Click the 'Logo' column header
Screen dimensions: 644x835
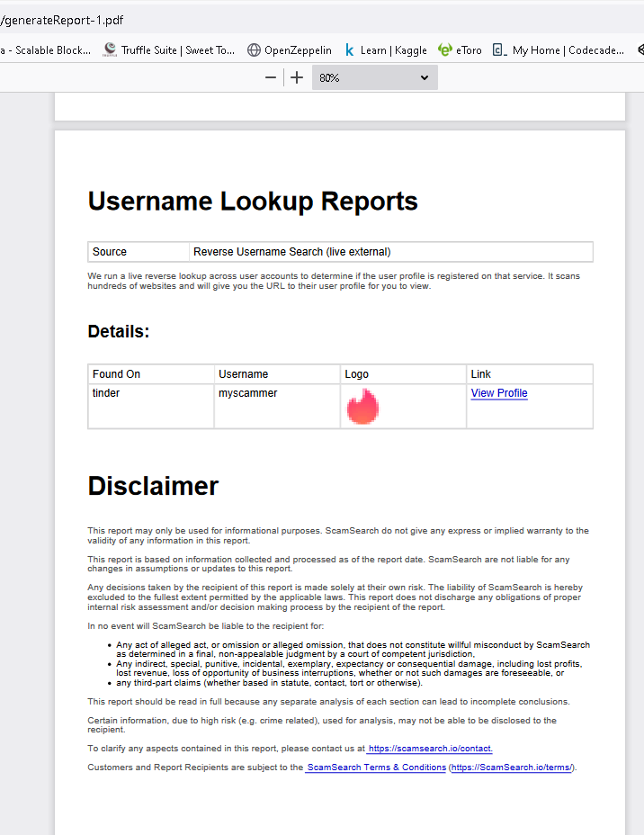tap(403, 373)
